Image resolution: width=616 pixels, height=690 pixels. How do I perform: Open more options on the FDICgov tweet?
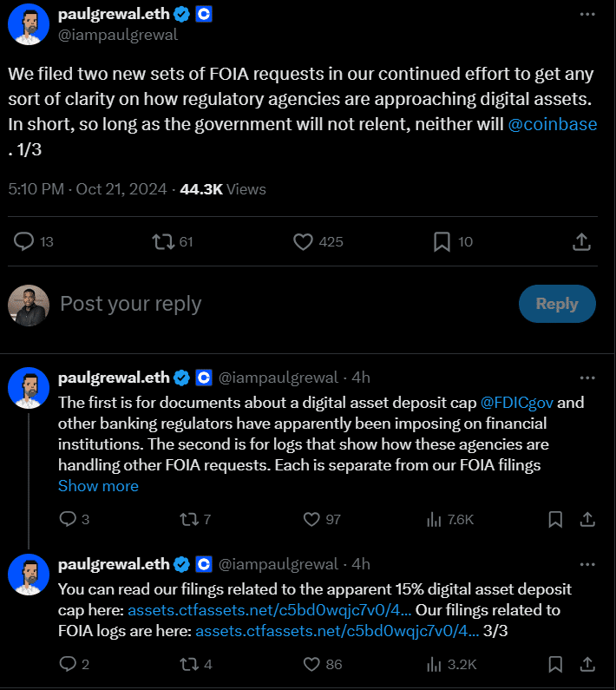tap(587, 378)
